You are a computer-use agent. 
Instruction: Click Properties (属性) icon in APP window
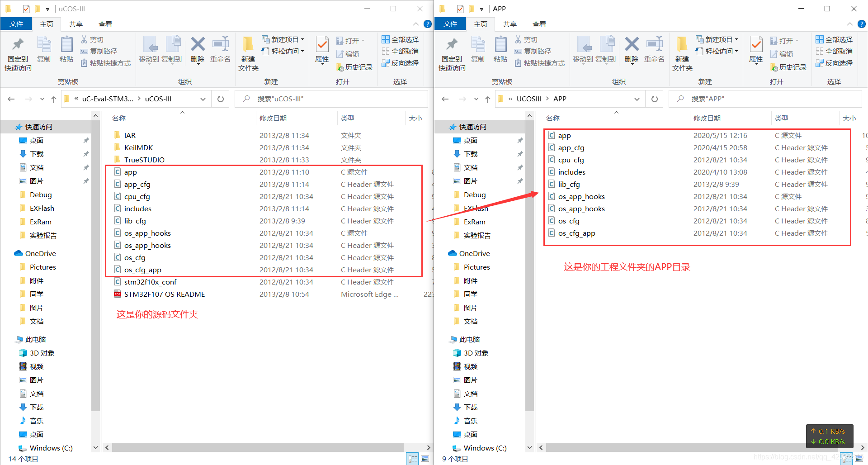pos(756,49)
